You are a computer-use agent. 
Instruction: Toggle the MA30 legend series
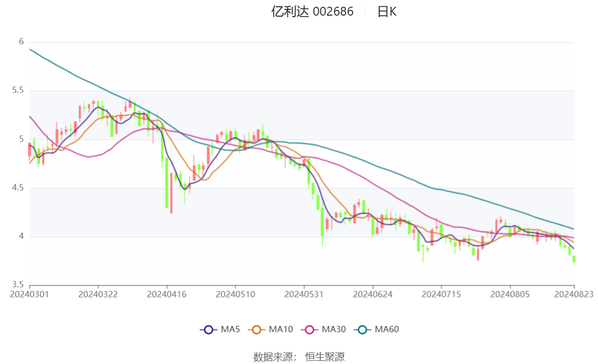tap(323, 329)
